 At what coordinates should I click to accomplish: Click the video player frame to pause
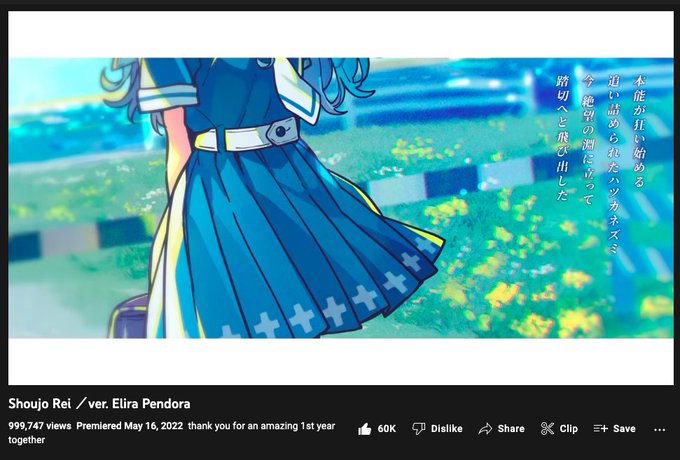coord(341,198)
